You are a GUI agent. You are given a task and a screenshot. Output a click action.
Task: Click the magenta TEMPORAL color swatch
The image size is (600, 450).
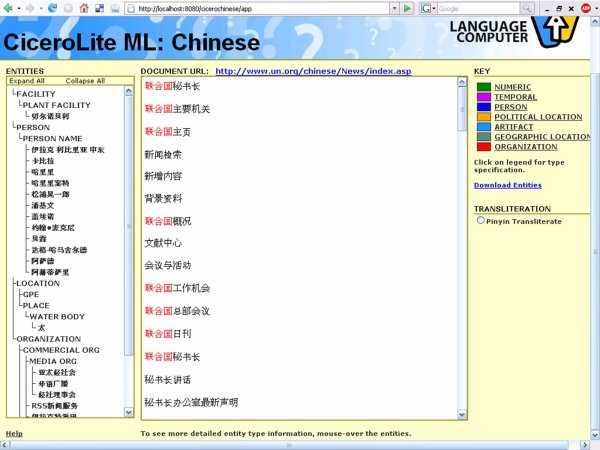(484, 97)
